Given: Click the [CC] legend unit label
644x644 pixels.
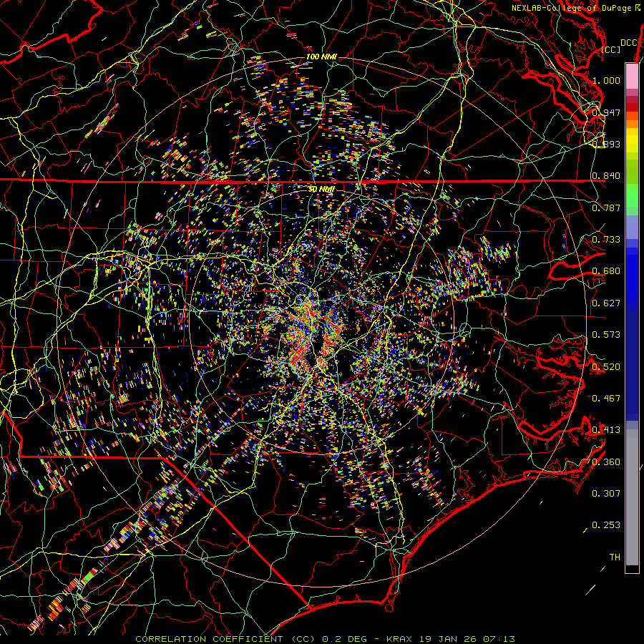Looking at the screenshot, I should [610, 49].
